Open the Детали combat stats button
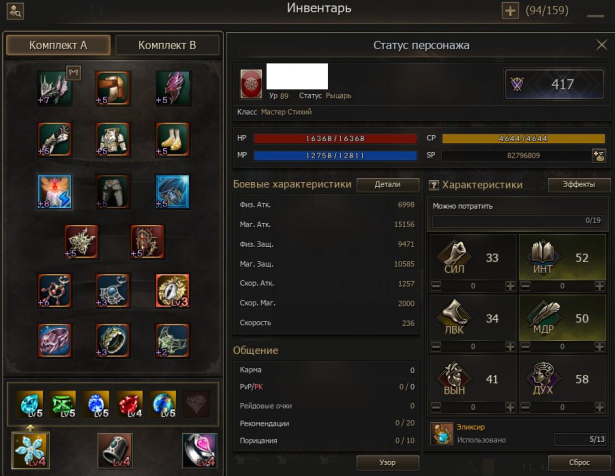The height and width of the screenshot is (476, 615). tap(388, 184)
